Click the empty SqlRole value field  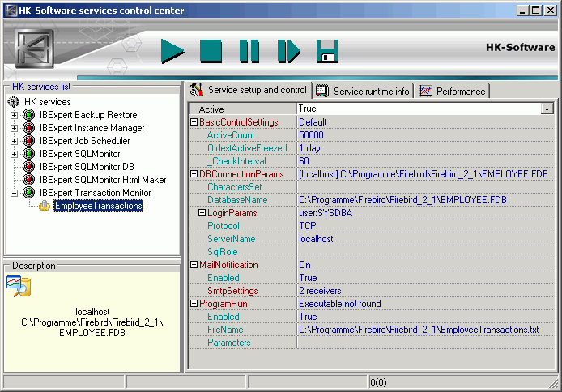pos(425,252)
